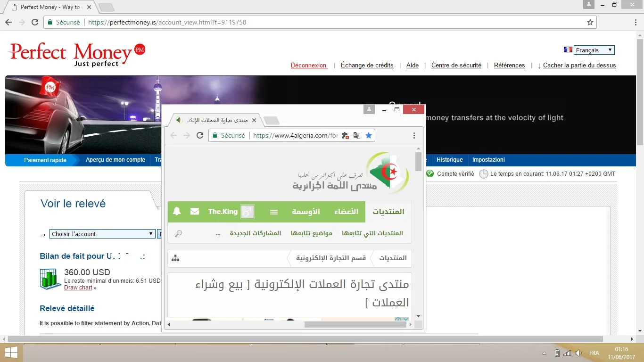Screen dimensions: 644x362
Task: Click Cacher la partie du dessus link
Action: pyautogui.click(x=579, y=66)
